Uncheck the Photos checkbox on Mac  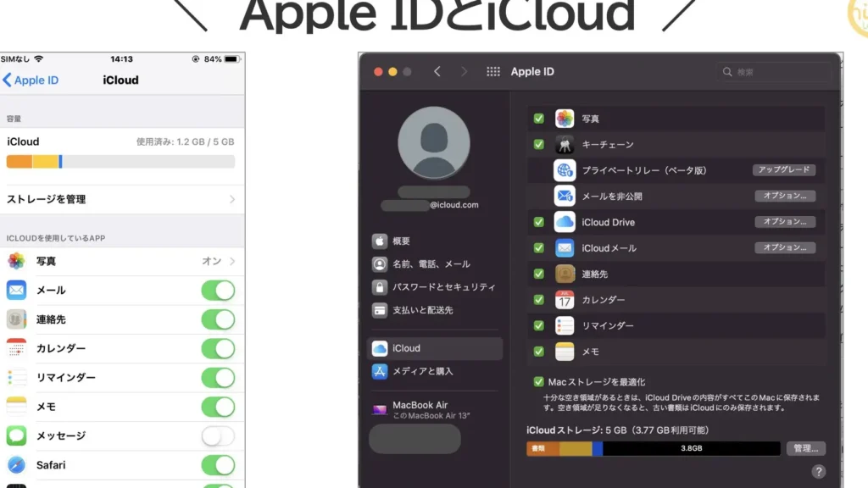pyautogui.click(x=538, y=119)
